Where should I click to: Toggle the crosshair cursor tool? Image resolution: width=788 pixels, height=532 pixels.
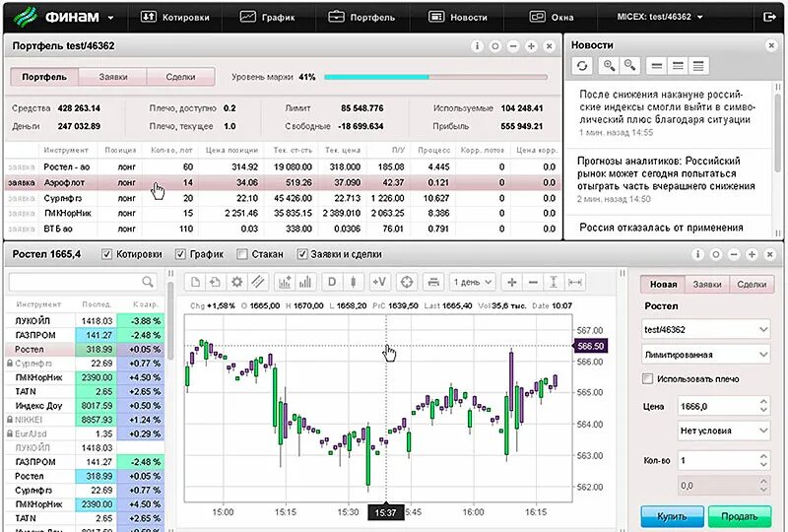(x=407, y=282)
